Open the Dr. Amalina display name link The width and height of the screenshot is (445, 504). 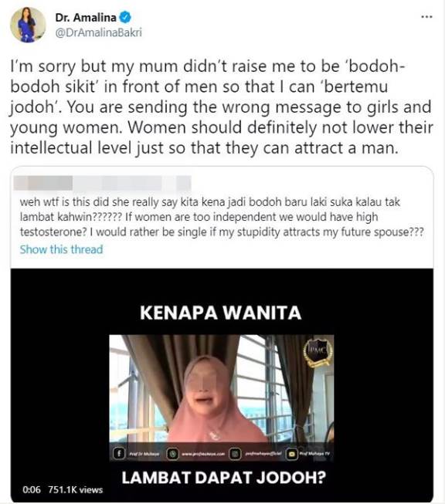pos(86,17)
